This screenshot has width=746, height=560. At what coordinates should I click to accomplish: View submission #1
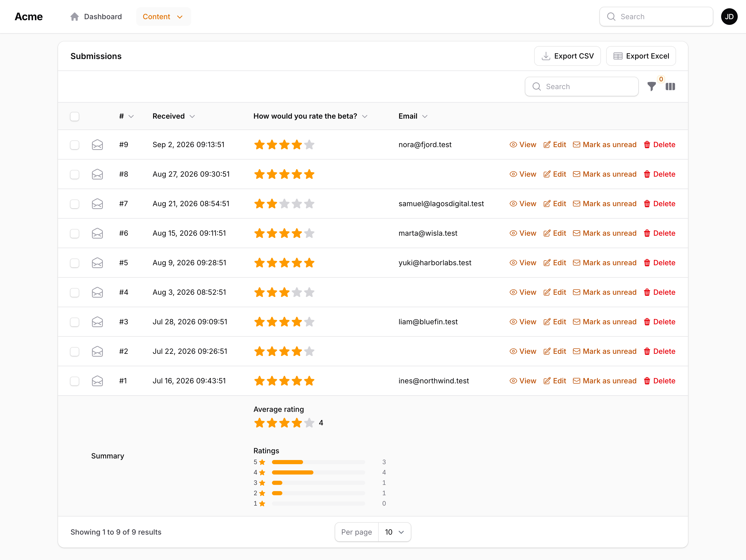click(523, 381)
